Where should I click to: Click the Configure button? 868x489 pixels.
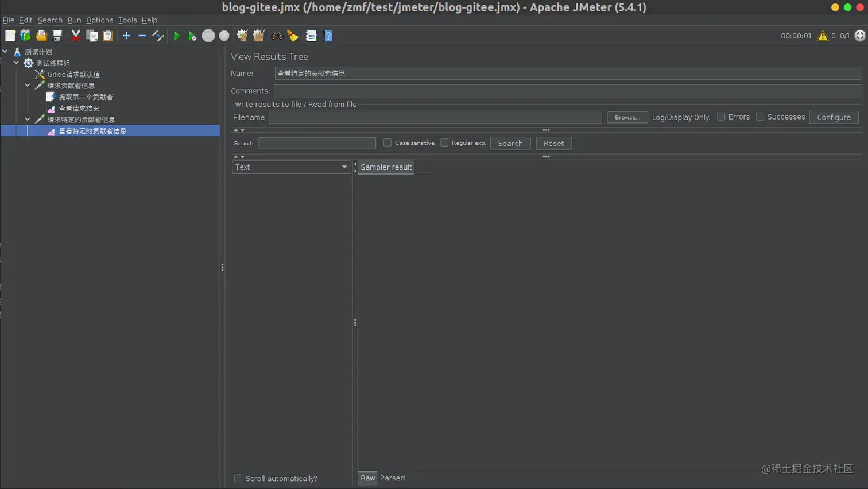click(834, 117)
